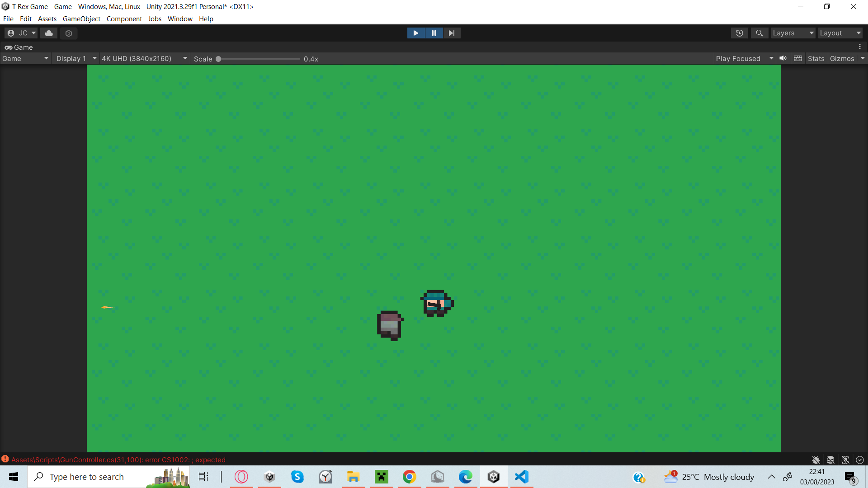This screenshot has width=868, height=488.
Task: Click the Step frame button
Action: tap(452, 33)
